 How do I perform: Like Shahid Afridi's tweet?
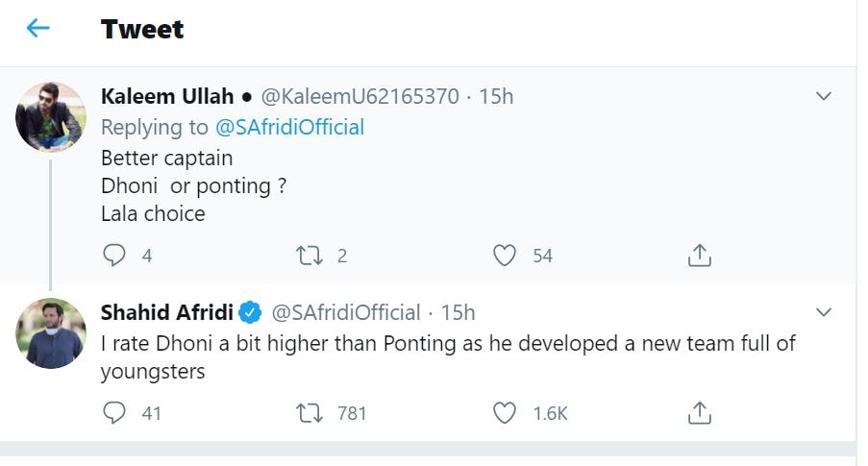tap(505, 413)
